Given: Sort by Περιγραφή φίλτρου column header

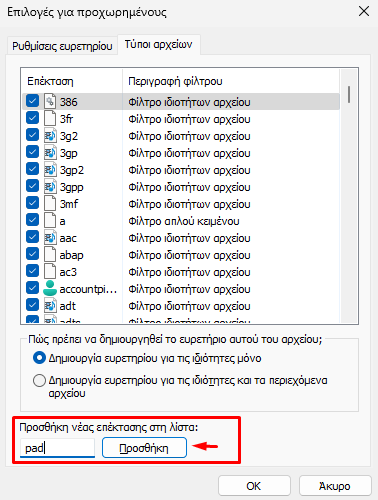Looking at the screenshot, I should [231, 81].
